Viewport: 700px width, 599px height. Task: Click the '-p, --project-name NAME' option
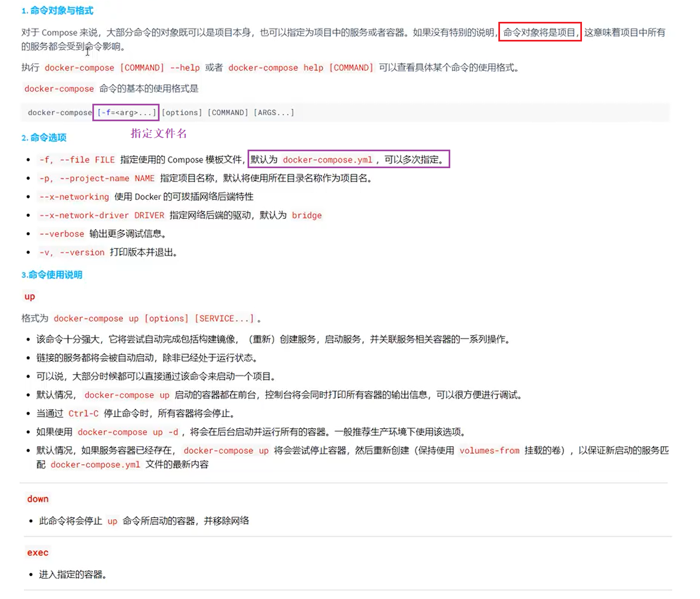click(97, 179)
